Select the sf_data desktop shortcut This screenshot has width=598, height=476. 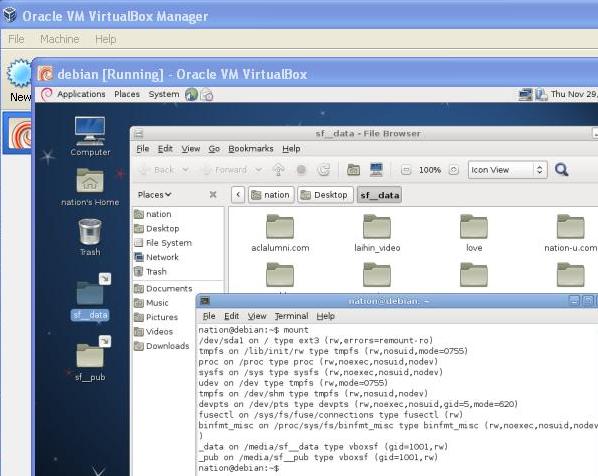(x=90, y=298)
